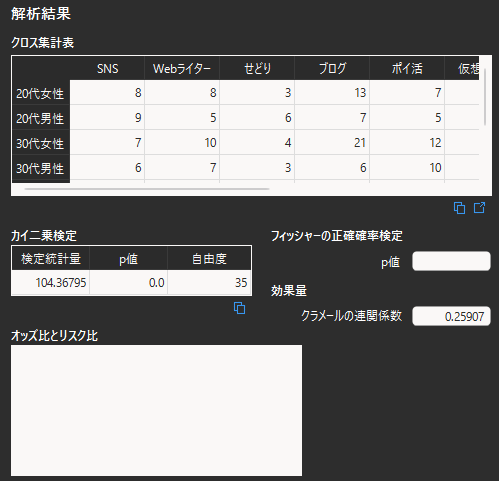The width and height of the screenshot is (499, 481).
Task: Copy the chi-square test results
Action: (x=239, y=308)
